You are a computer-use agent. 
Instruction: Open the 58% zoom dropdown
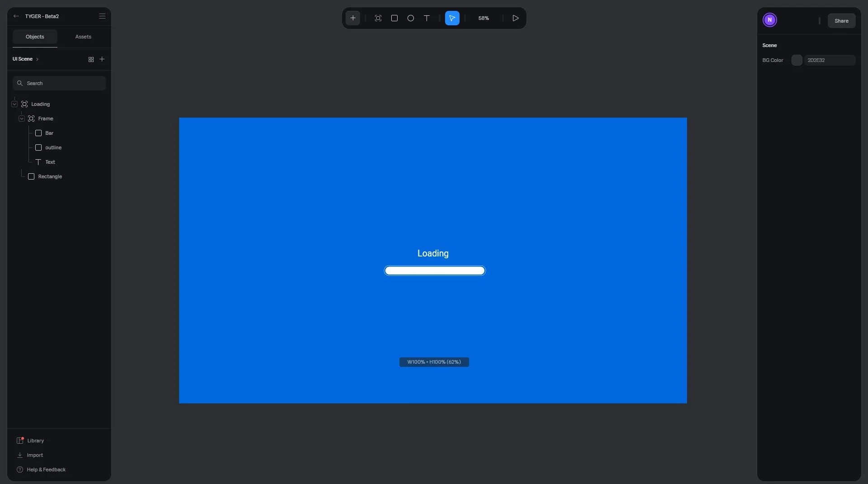point(484,18)
